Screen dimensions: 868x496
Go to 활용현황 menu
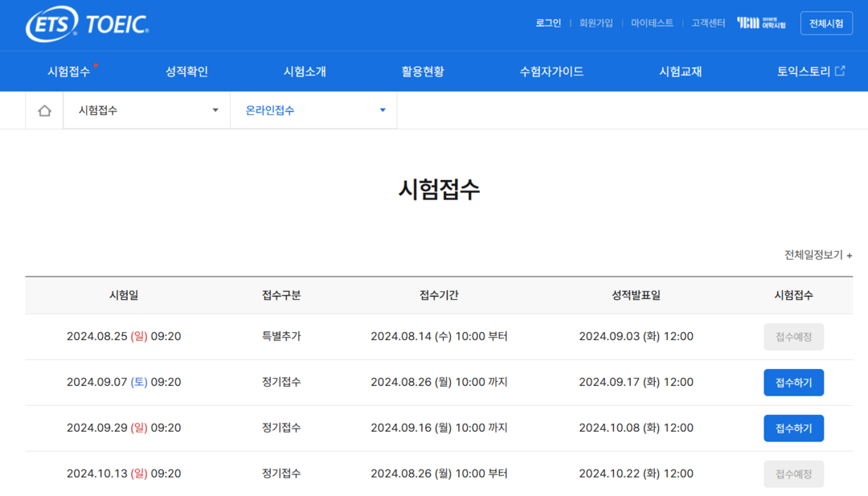[x=423, y=72]
